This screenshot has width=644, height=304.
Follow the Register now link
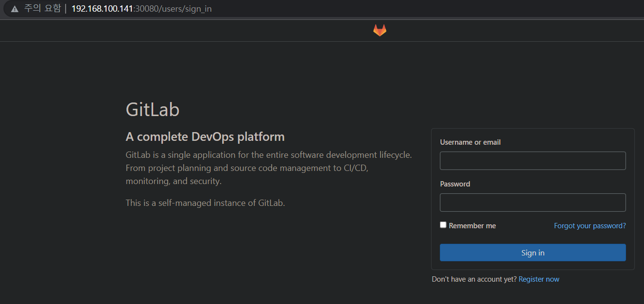[x=539, y=279]
